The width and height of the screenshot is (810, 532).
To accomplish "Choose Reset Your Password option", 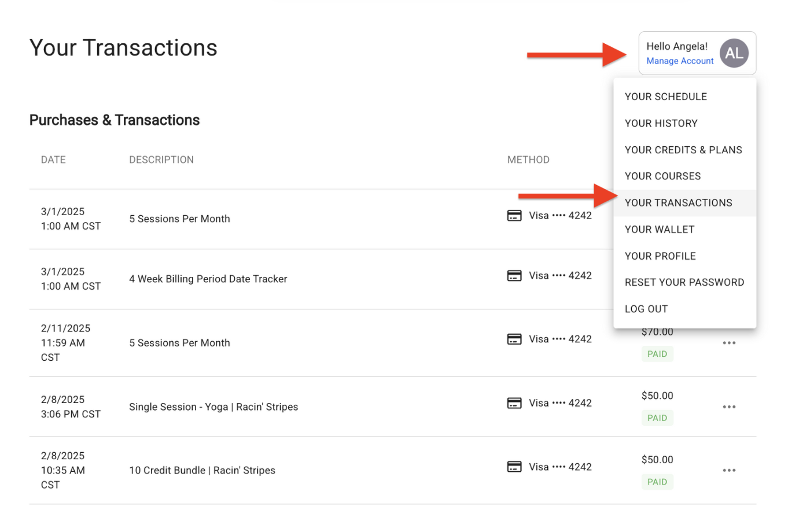I will [x=684, y=283].
